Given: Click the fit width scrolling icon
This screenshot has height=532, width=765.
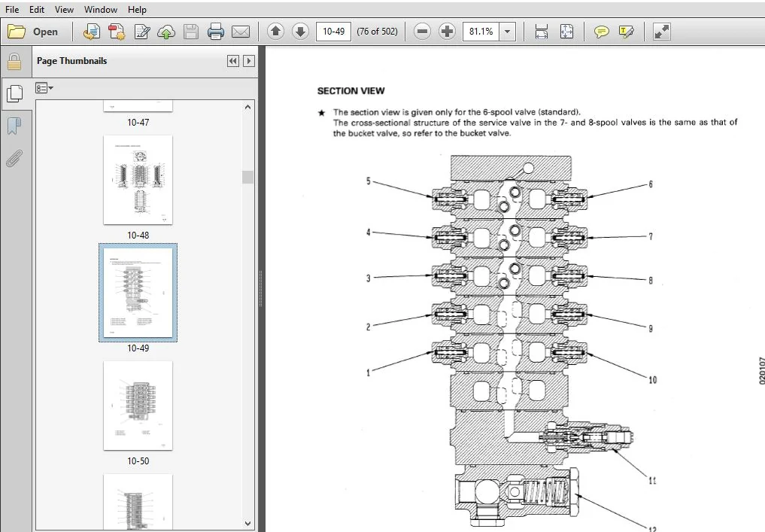Looking at the screenshot, I should 542,32.
